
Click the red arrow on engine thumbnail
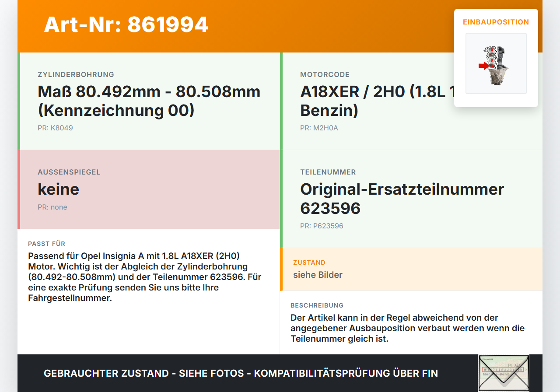483,66
